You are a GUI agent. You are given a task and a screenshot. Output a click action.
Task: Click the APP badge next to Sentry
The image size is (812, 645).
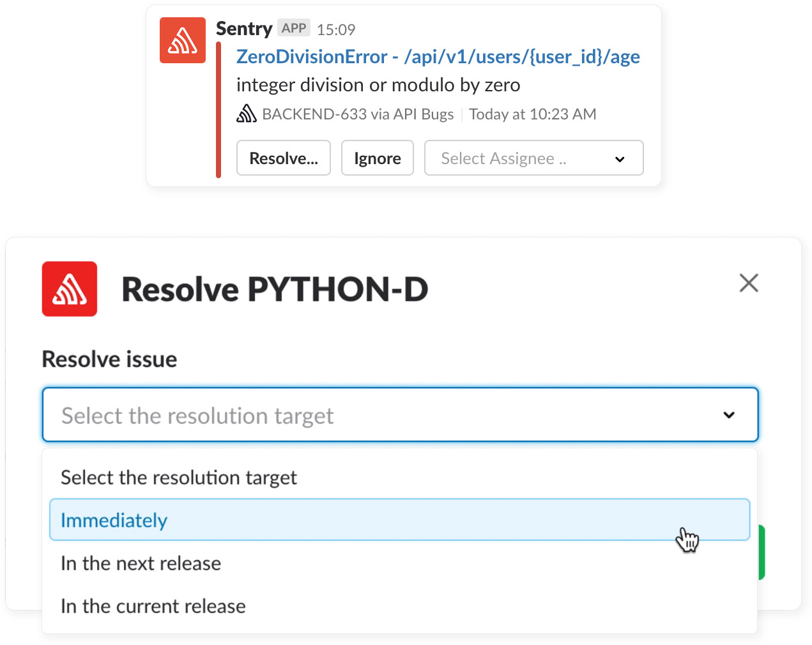point(294,28)
